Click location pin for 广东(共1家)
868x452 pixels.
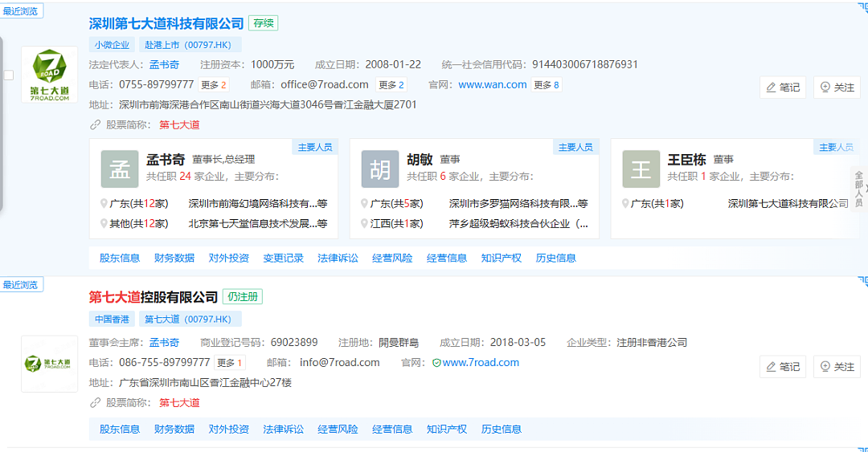point(625,204)
